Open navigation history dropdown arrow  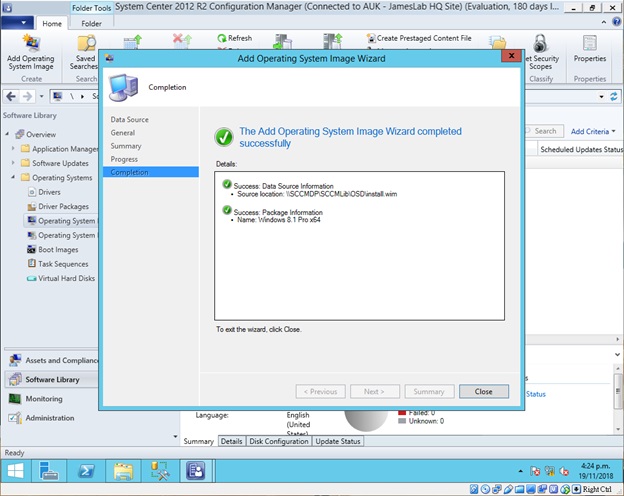tap(41, 96)
